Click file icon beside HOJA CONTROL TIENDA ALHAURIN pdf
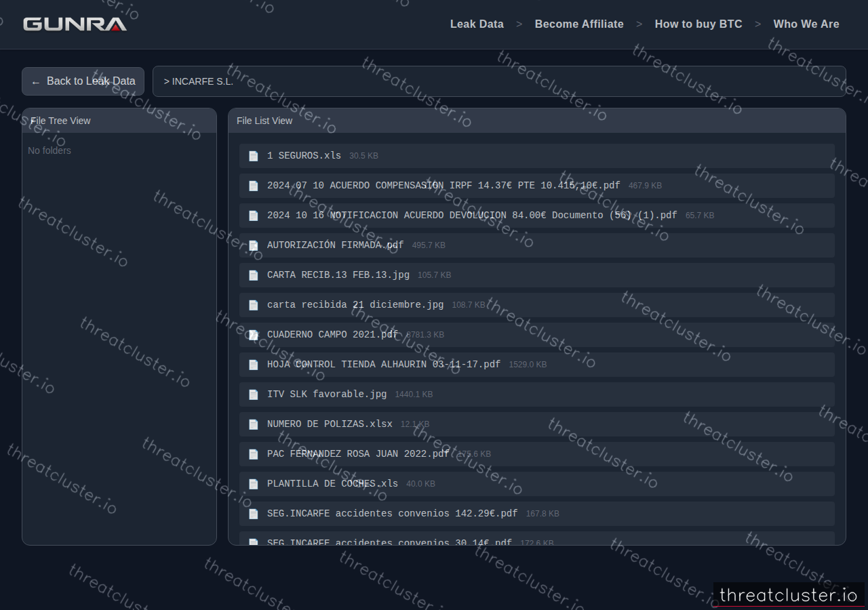The height and width of the screenshot is (610, 868). (254, 365)
